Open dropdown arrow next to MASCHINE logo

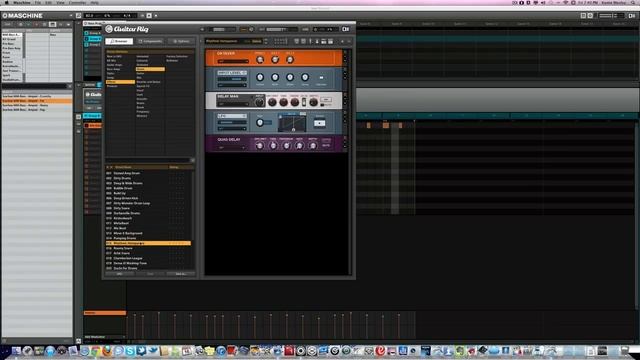(71, 16)
